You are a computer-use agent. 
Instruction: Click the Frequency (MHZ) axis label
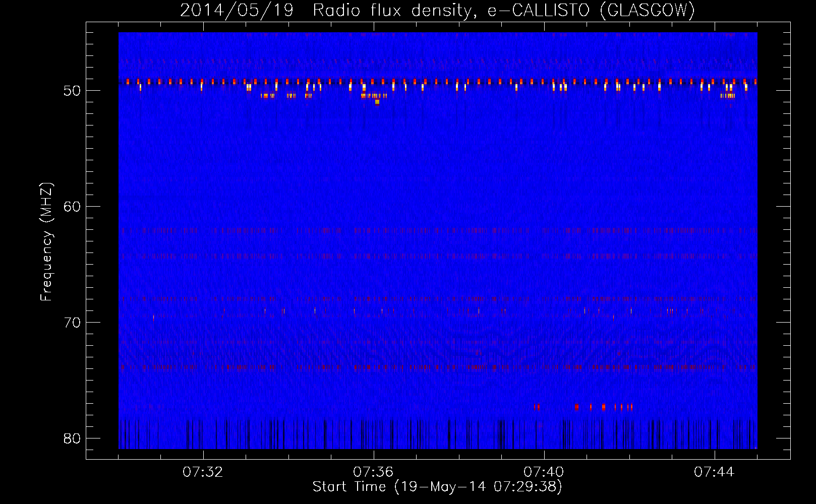[46, 242]
